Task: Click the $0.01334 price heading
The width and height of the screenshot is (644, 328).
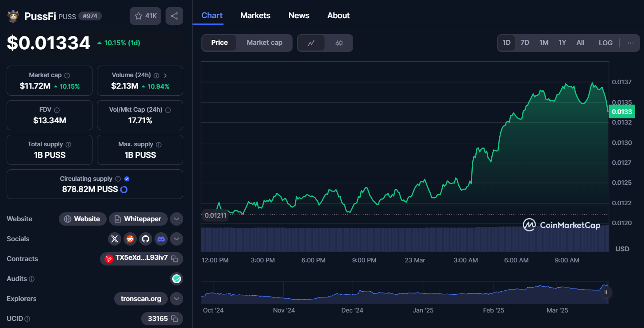Action: [x=49, y=43]
